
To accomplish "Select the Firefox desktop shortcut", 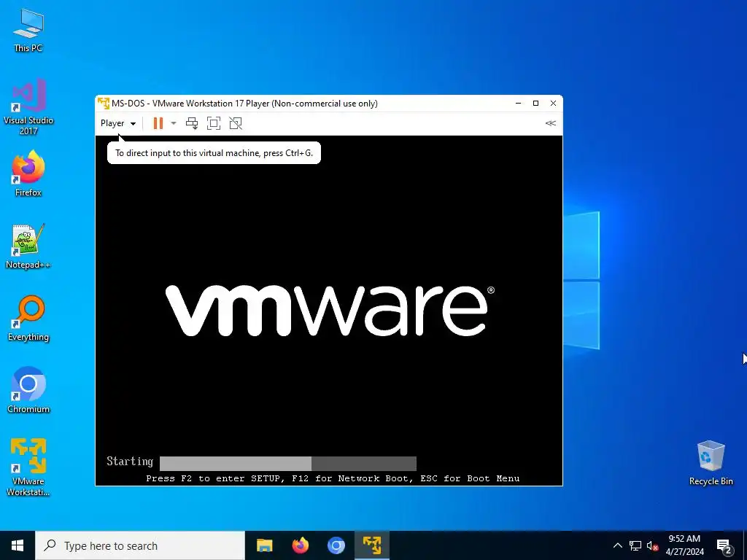I will [28, 174].
